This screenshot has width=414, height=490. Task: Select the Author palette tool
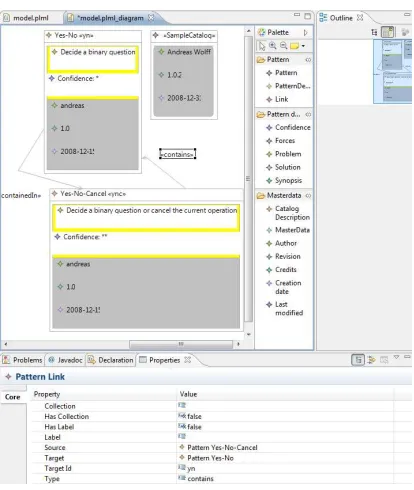(282, 243)
